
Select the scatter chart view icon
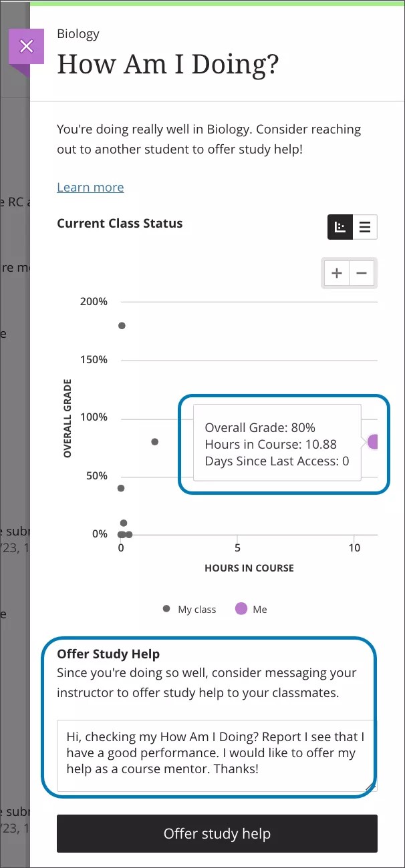pos(340,227)
